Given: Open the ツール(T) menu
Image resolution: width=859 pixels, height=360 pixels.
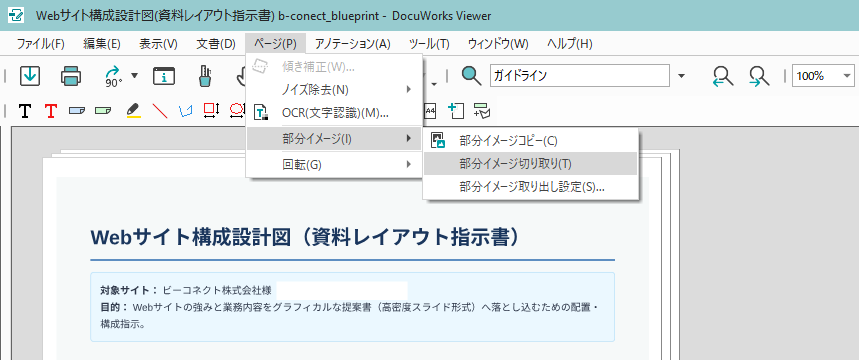Looking at the screenshot, I should tap(429, 44).
